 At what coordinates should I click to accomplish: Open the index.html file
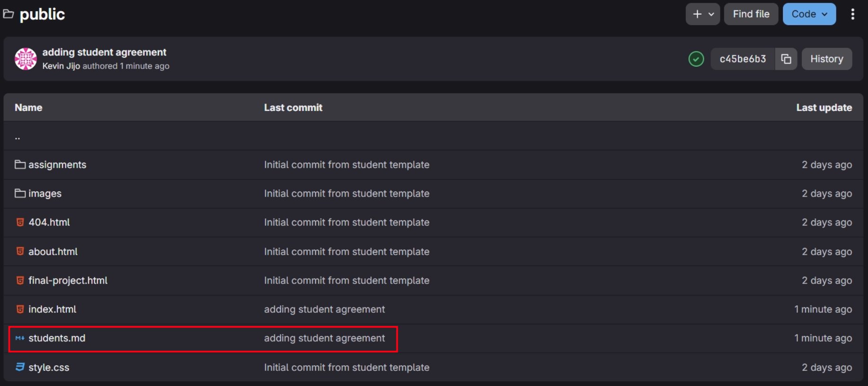tap(53, 309)
